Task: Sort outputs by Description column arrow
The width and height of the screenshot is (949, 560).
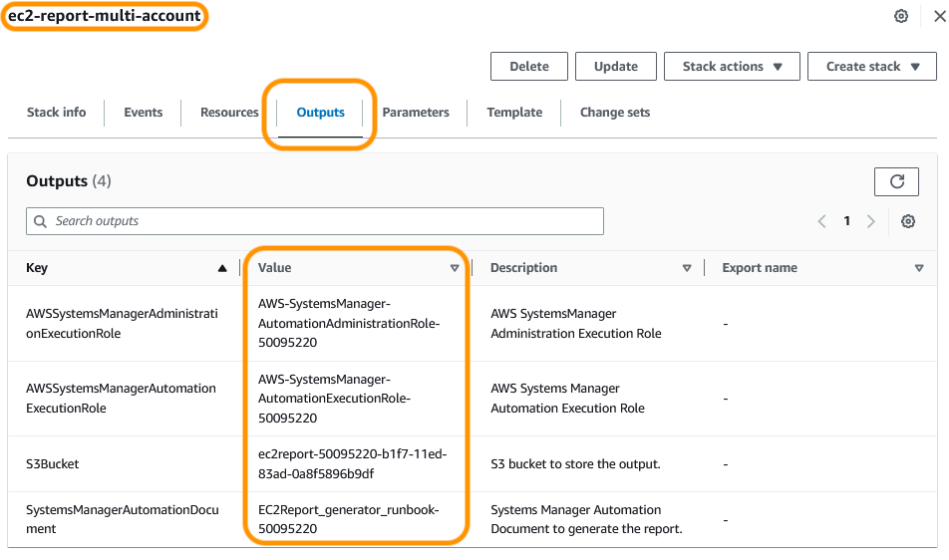Action: [686, 268]
